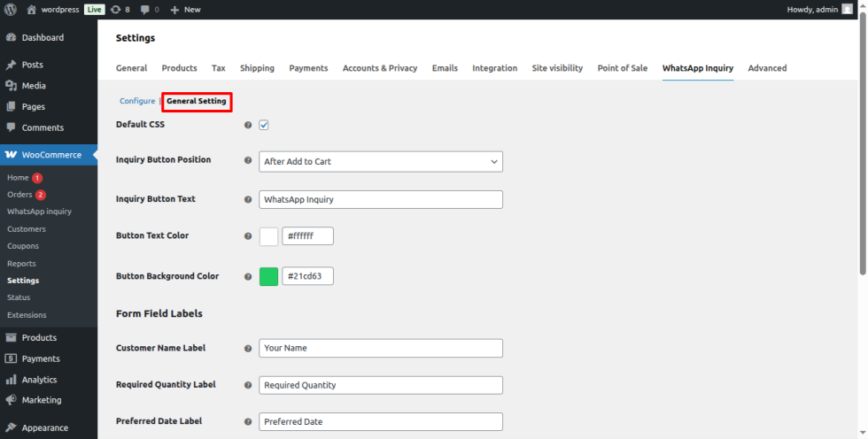The height and width of the screenshot is (439, 868).
Task: Open the Reports submenu link
Action: coord(21,264)
